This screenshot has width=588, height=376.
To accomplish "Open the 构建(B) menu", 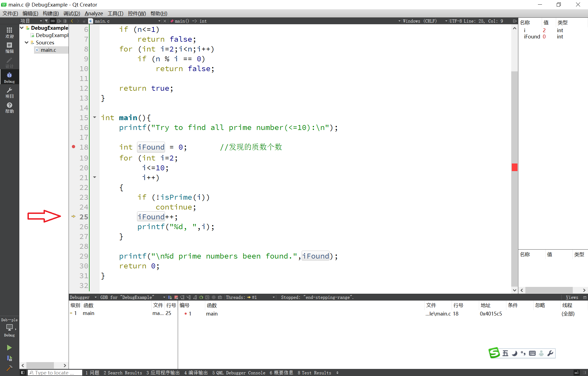I will (51, 13).
